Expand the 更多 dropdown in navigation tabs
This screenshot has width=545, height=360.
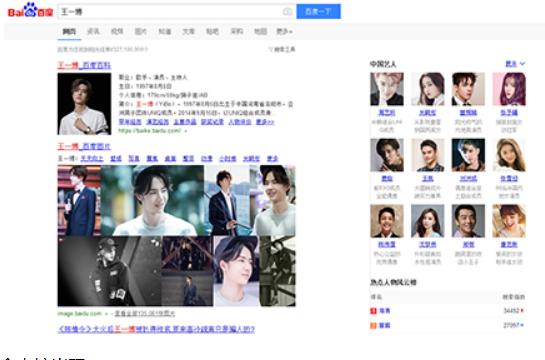point(284,31)
